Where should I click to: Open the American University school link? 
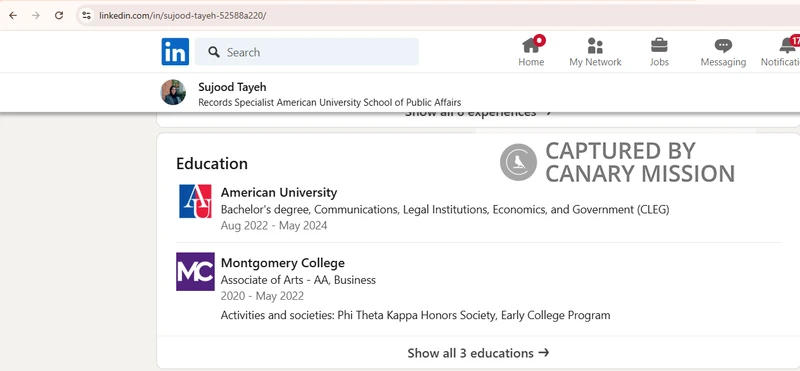pyautogui.click(x=279, y=192)
